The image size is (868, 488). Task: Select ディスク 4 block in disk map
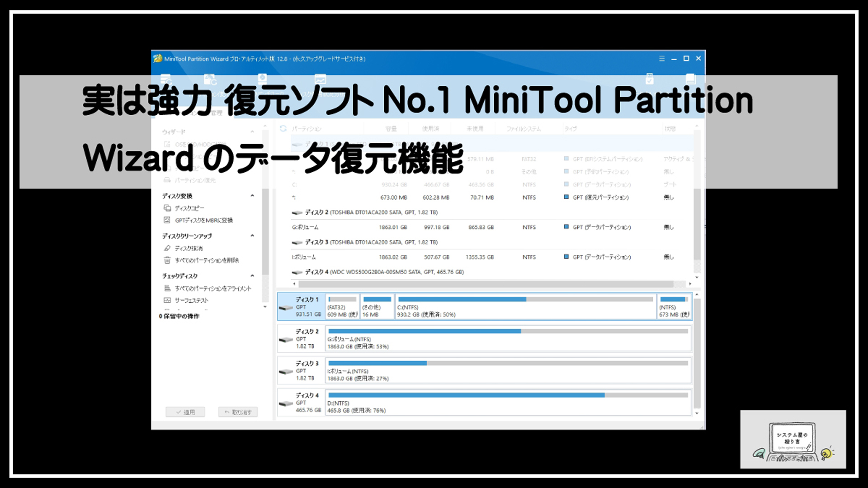click(301, 403)
